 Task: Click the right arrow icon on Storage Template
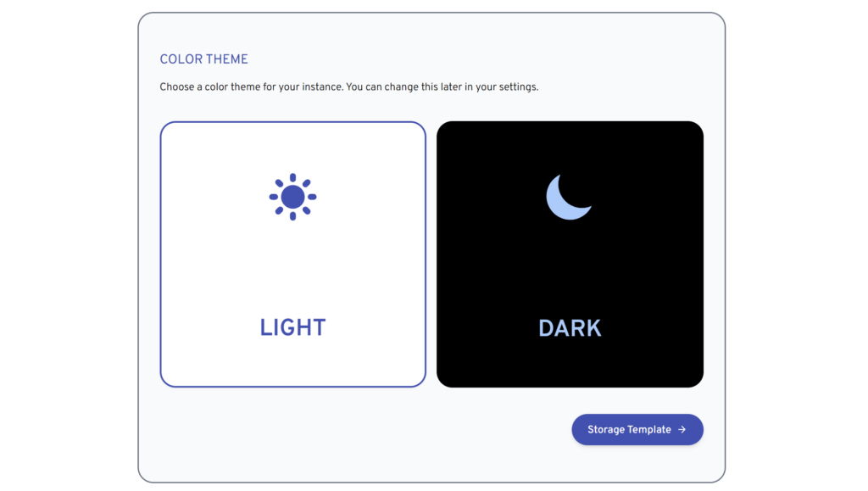pyautogui.click(x=682, y=430)
